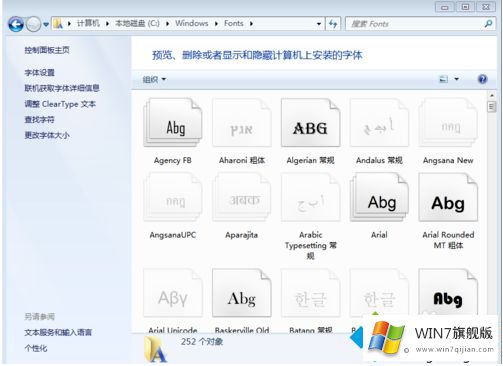Click the Agency FB label text
Image resolution: width=503 pixels, height=366 pixels.
(173, 160)
